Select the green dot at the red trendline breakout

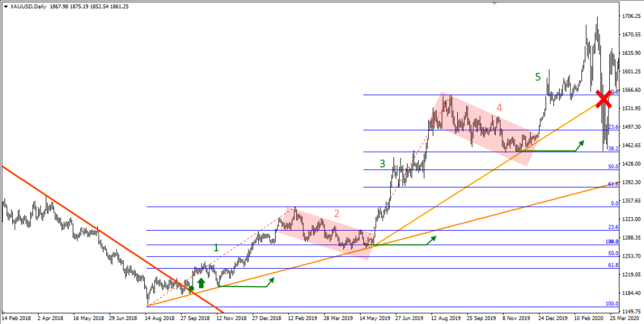pos(191,289)
